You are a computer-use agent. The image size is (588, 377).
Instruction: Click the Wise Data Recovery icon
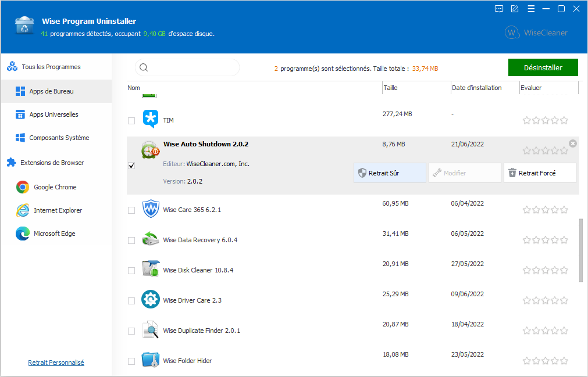151,239
